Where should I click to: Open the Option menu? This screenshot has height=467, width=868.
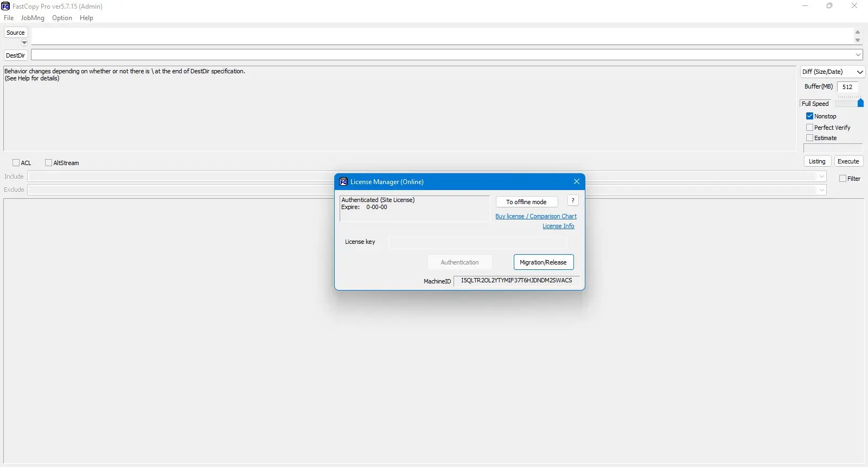click(x=62, y=18)
